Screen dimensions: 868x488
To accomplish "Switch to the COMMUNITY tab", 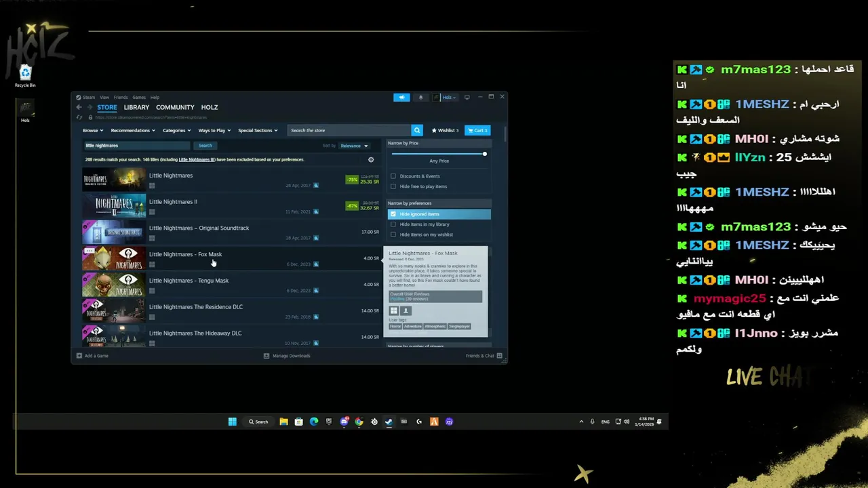I will (175, 107).
